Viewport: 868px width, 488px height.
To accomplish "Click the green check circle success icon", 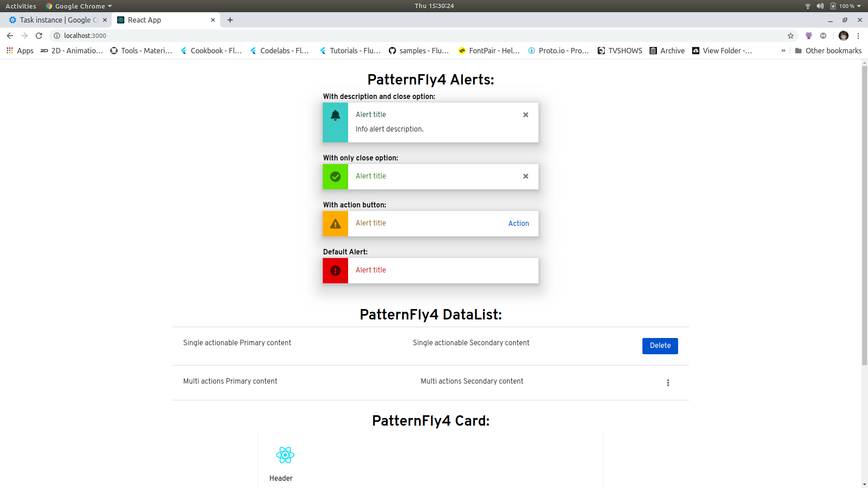I will pos(335,177).
